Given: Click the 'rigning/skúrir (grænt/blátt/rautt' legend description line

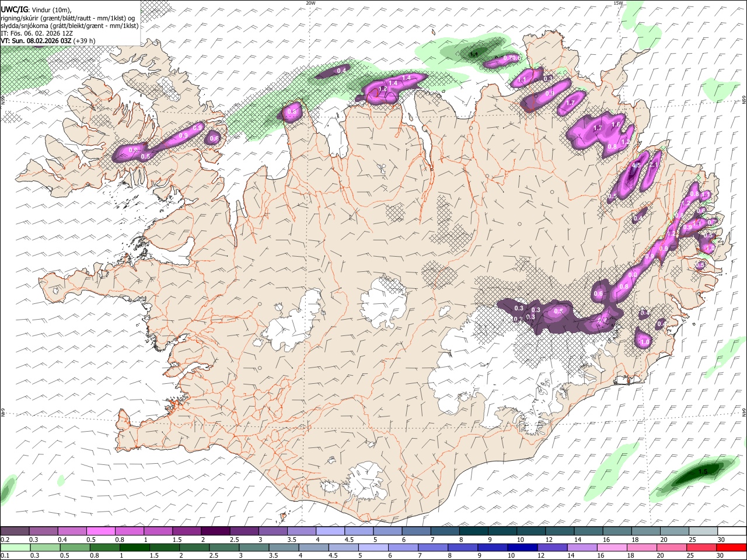Looking at the screenshot, I should click(68, 18).
